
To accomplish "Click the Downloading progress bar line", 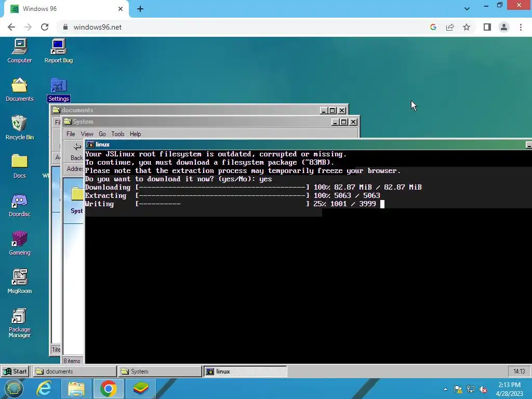I will pos(253,187).
